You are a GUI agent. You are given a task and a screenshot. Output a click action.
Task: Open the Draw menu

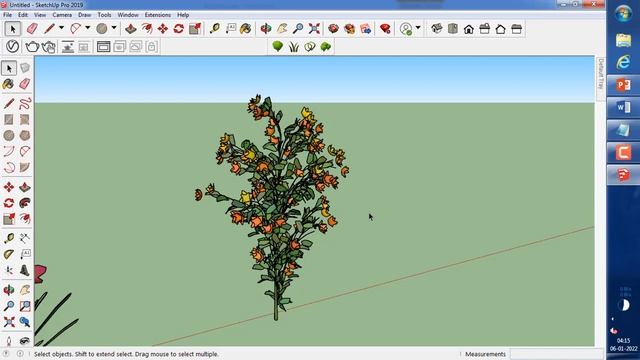pos(84,15)
